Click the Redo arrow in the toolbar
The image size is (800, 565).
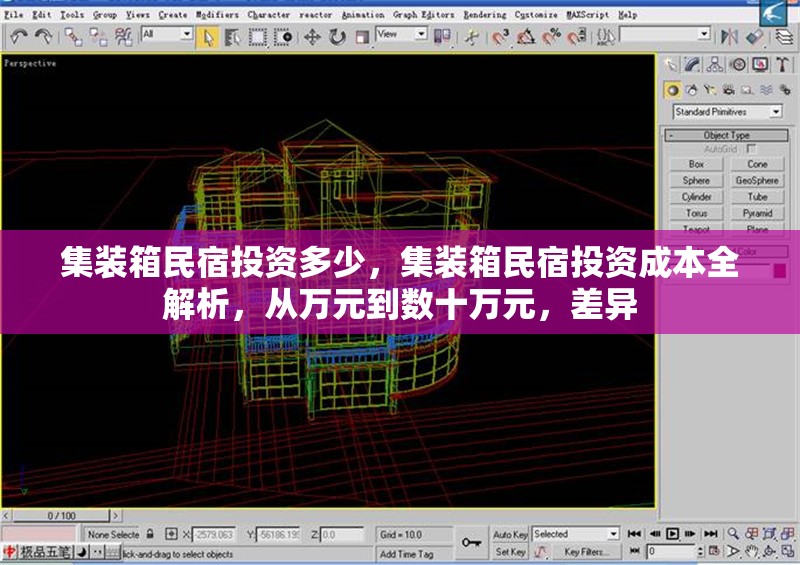pos(44,37)
